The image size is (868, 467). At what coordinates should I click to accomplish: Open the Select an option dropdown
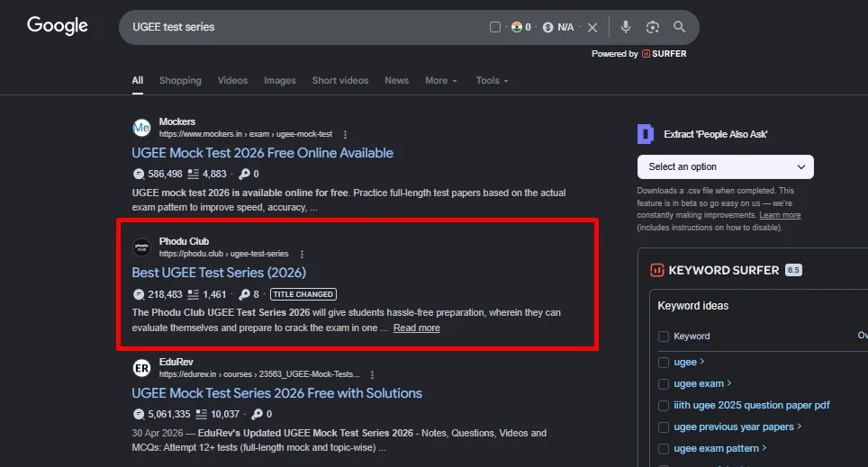point(725,166)
